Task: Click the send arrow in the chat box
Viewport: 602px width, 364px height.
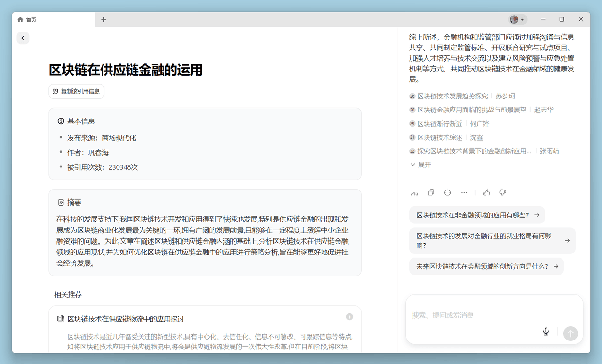Action: click(570, 333)
